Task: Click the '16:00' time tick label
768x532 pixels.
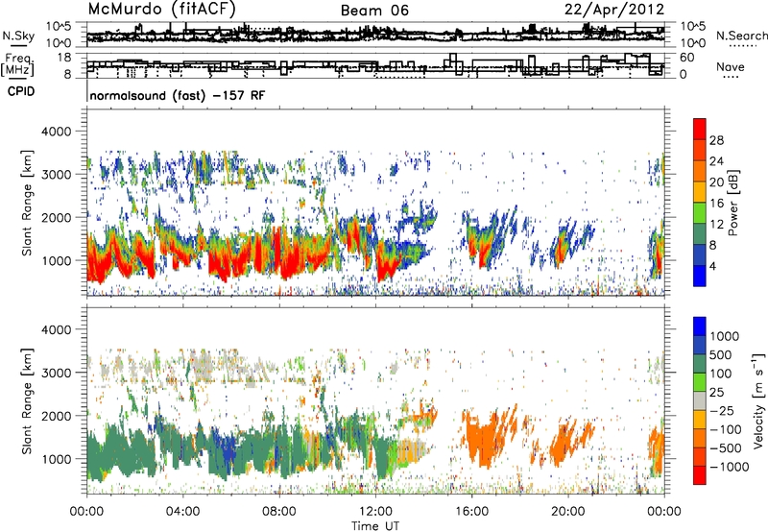Action: pyautogui.click(x=471, y=512)
